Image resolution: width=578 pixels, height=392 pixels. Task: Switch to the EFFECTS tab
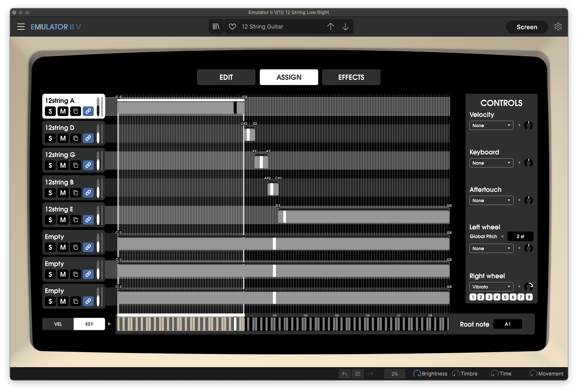tap(351, 77)
